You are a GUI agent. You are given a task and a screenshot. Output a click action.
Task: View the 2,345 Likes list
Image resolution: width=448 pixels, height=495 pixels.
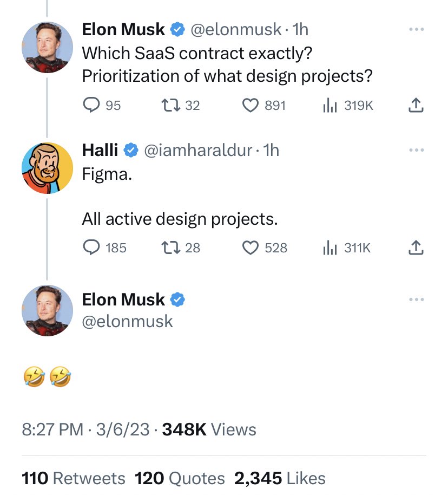[280, 478]
